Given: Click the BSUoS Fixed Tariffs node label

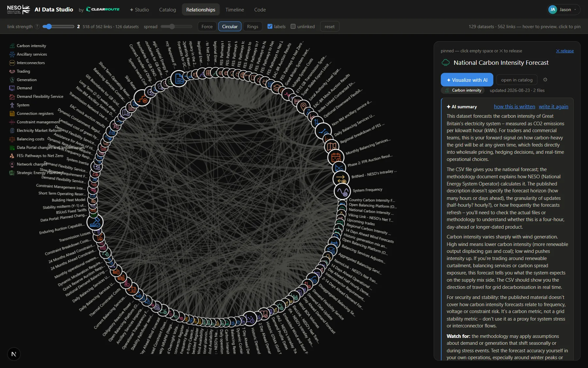Looking at the screenshot, I should (x=71, y=211).
